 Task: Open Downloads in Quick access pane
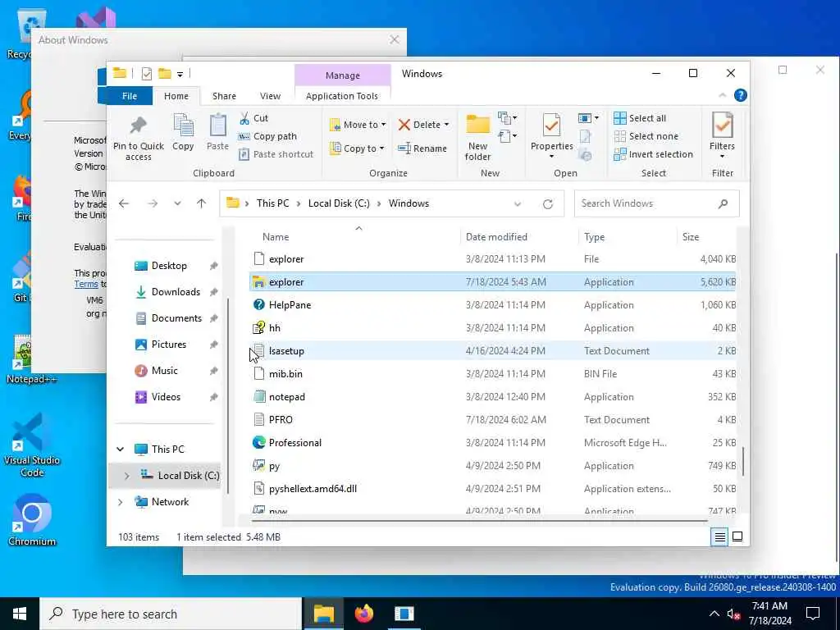[x=176, y=292]
